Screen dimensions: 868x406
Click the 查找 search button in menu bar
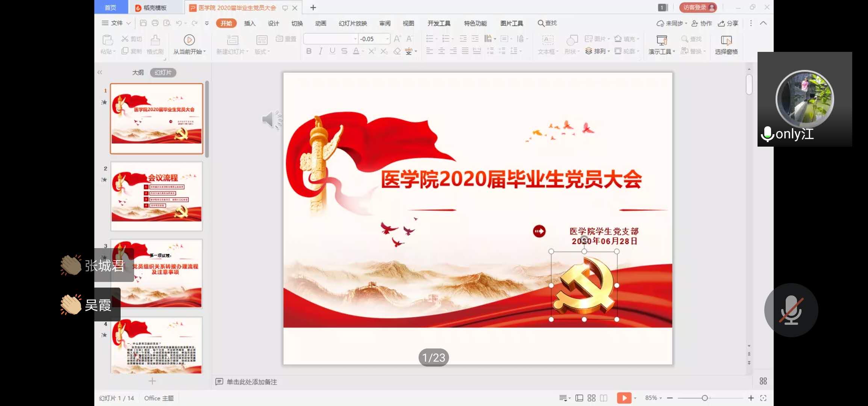point(547,23)
